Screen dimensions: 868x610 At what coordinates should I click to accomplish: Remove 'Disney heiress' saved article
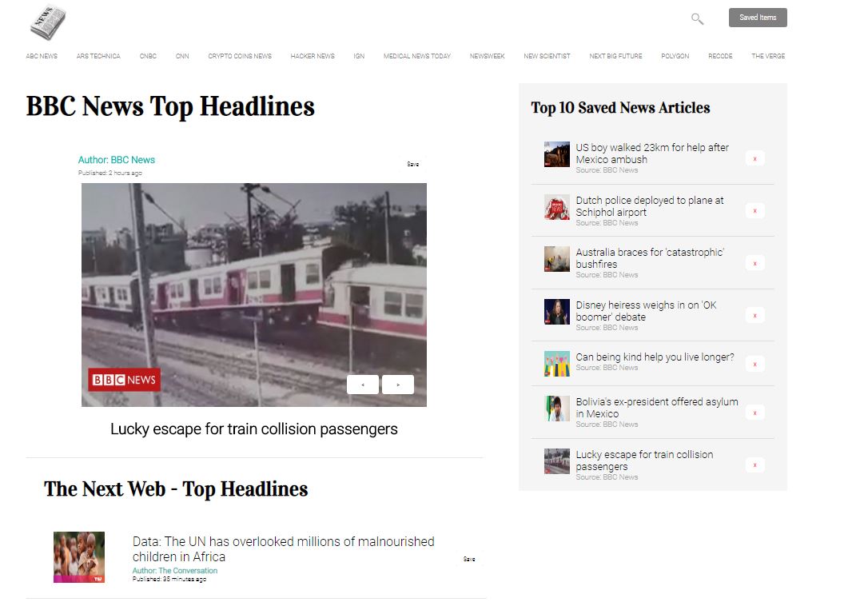pyautogui.click(x=755, y=316)
